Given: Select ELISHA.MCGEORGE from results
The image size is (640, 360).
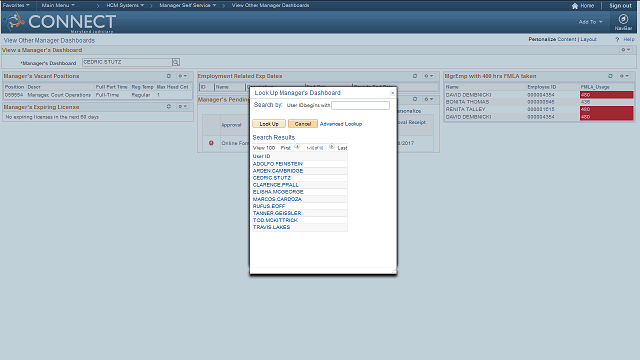Looking at the screenshot, I should coord(278,192).
